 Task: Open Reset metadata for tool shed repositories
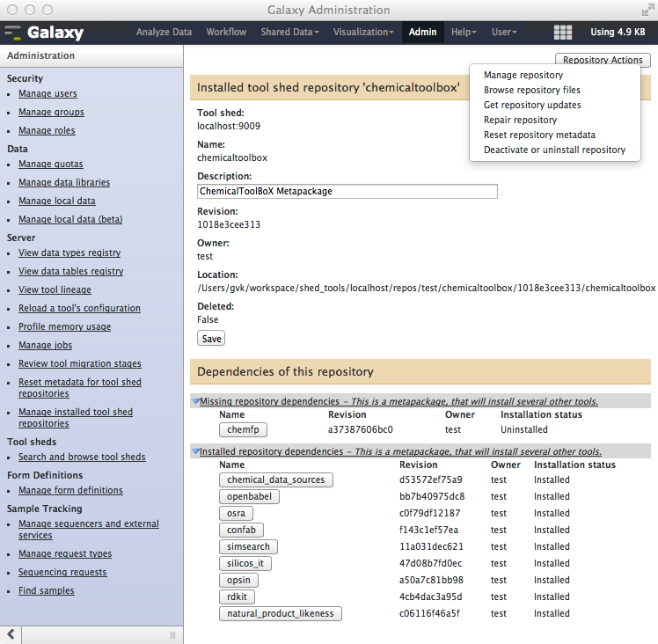tap(80, 388)
